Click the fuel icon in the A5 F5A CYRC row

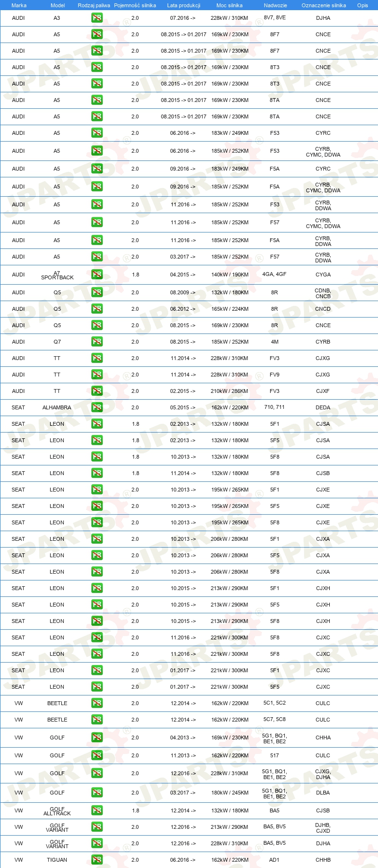point(97,169)
